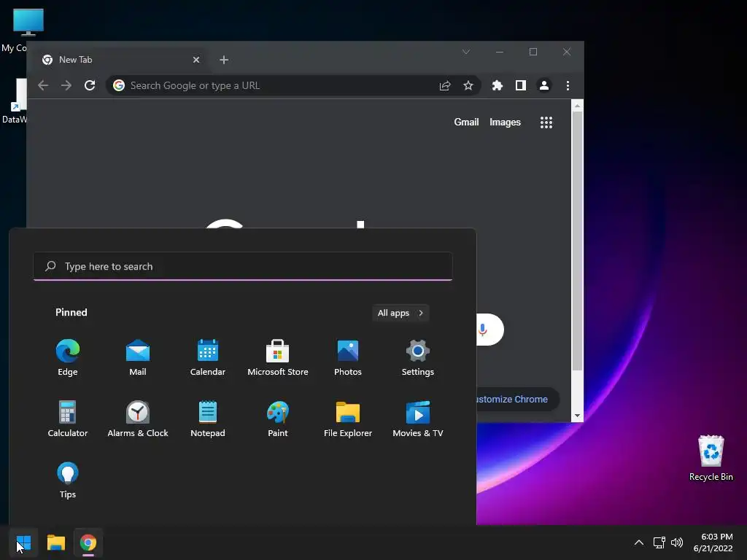Screen dimensions: 747x560
Task: Open Microsoft Store
Action: click(x=278, y=357)
